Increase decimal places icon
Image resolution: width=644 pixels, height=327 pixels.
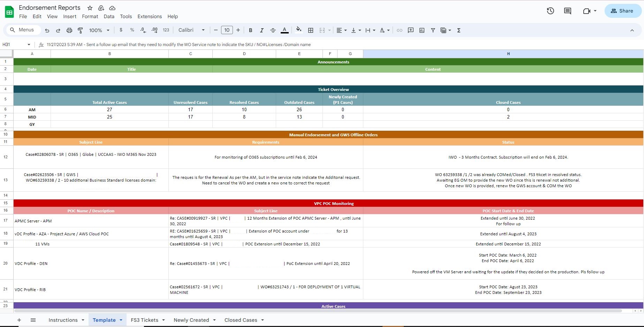(x=154, y=30)
